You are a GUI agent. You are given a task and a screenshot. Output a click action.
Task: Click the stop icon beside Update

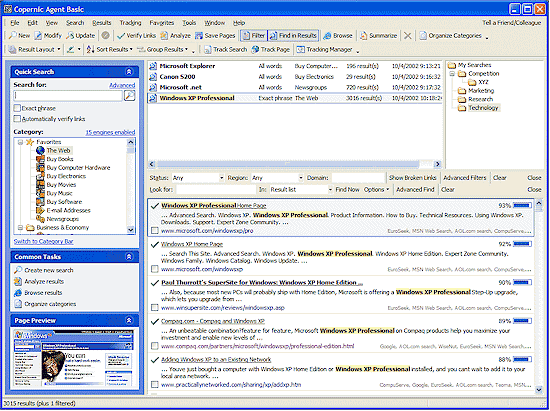pyautogui.click(x=106, y=35)
